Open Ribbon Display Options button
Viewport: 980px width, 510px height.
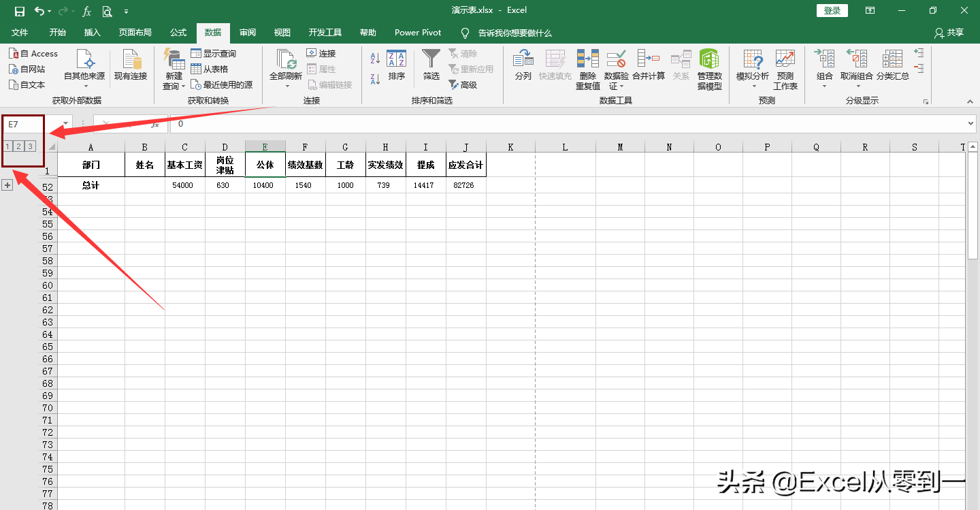click(870, 10)
